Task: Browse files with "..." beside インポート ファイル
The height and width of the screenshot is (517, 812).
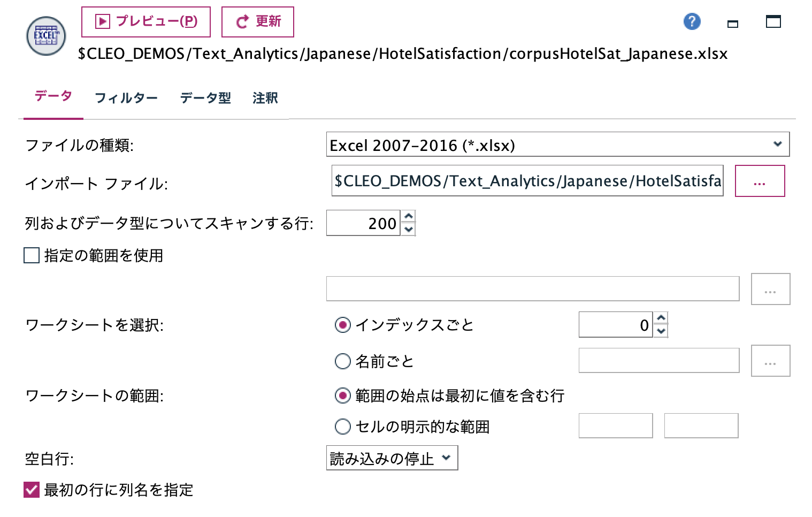Action: pyautogui.click(x=760, y=181)
